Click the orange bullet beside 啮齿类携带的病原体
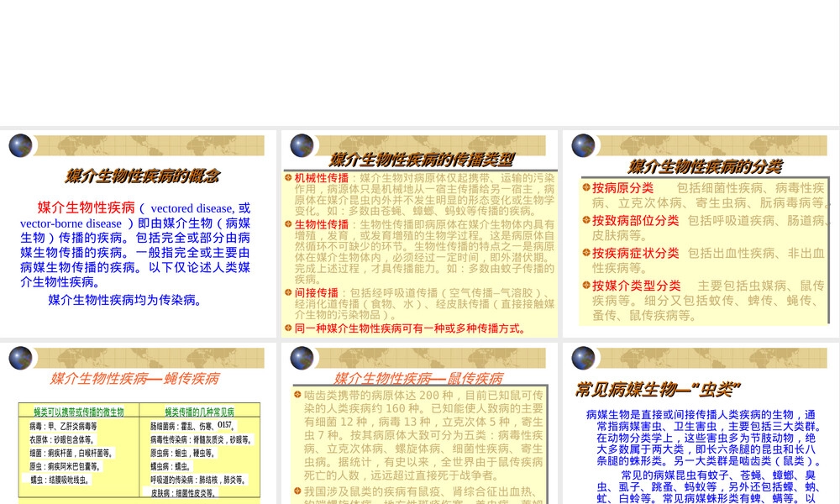 click(297, 395)
